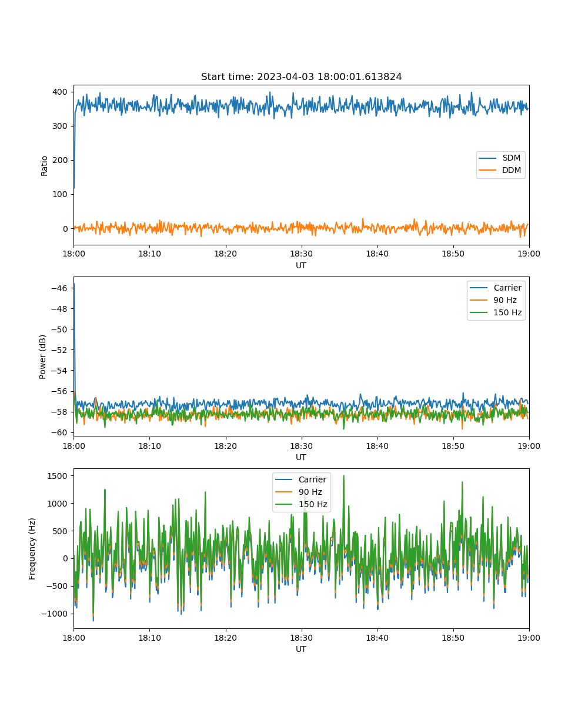Click the 19:00 tick under the Ratio plot

pos(529,254)
